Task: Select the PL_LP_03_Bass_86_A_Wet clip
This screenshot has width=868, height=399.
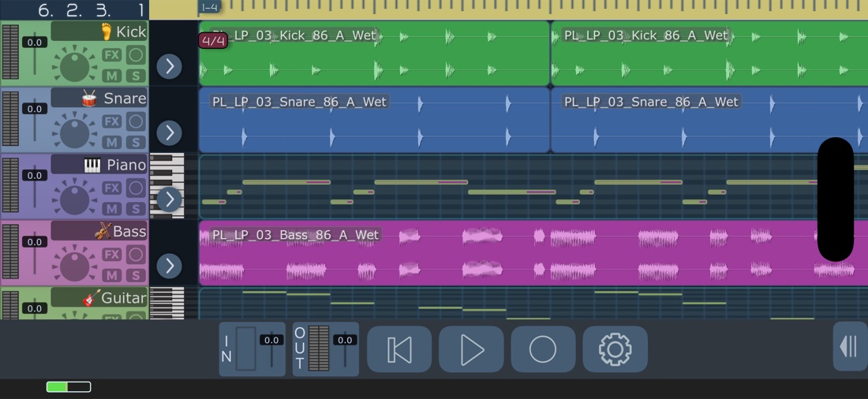Action: [x=533, y=253]
